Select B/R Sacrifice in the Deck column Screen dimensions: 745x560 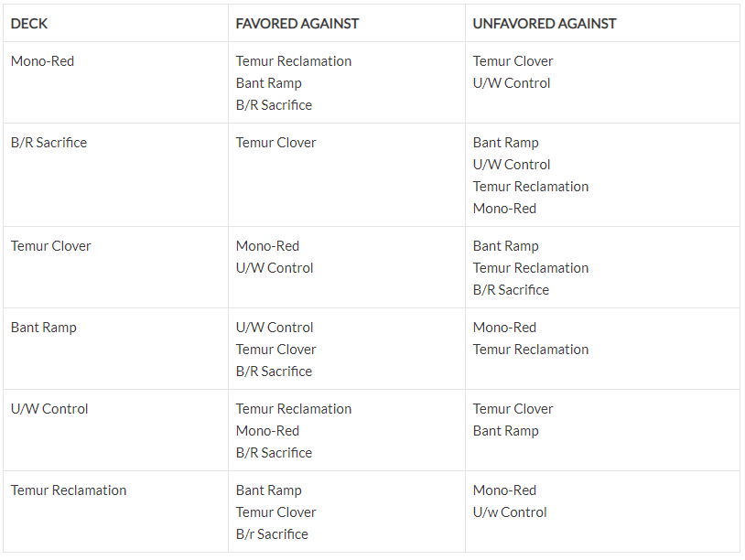tap(49, 143)
